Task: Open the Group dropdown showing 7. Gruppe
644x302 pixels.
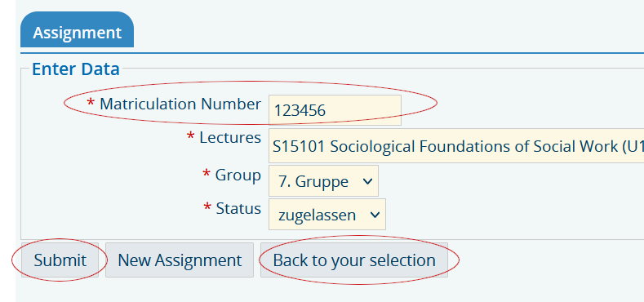Action: coord(323,180)
